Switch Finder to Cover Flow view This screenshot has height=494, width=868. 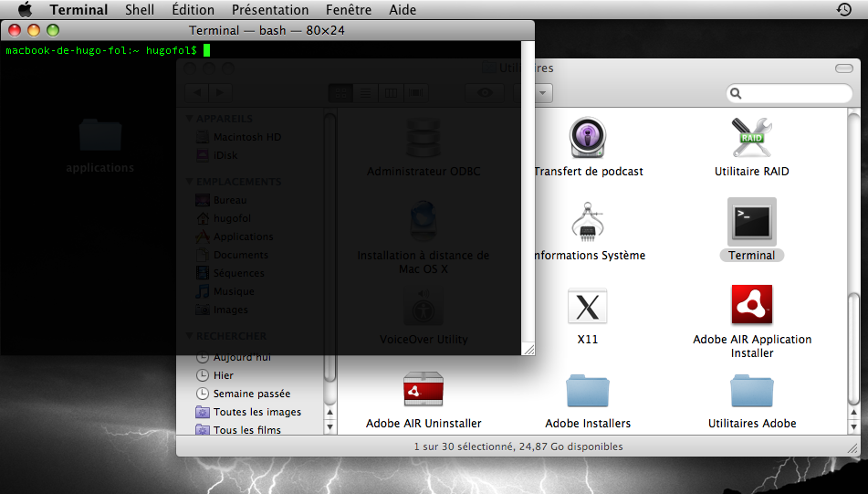click(x=415, y=93)
